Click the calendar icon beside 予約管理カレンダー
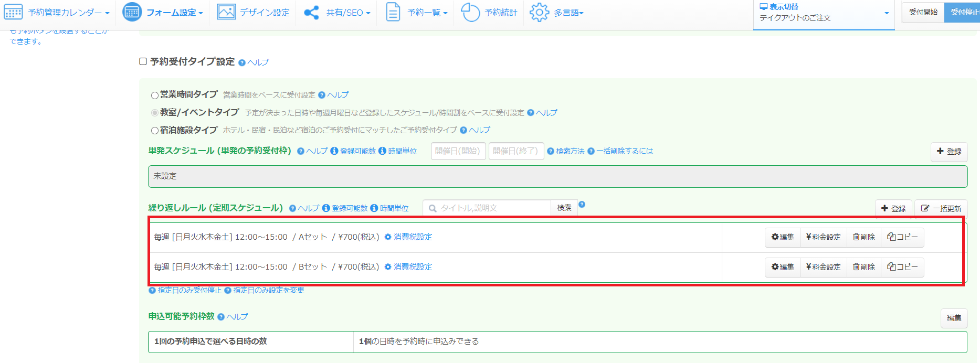Screen dimensions: 980x363 [13, 12]
